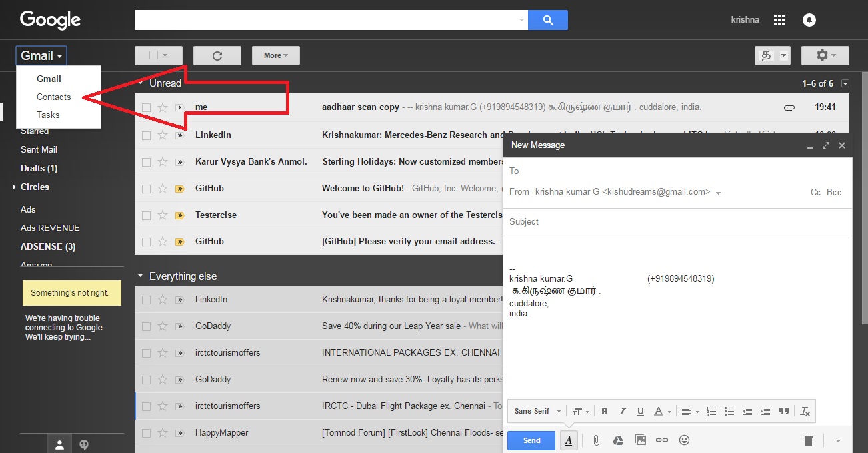Select the checkbox for the GitHub welcome email
This screenshot has height=453, width=868.
pyautogui.click(x=145, y=188)
